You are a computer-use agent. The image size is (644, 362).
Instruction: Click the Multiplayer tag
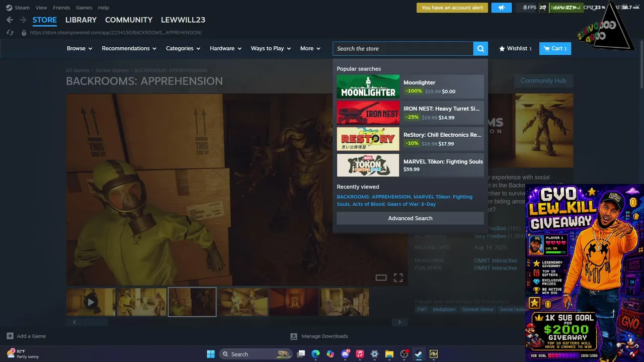click(x=444, y=309)
